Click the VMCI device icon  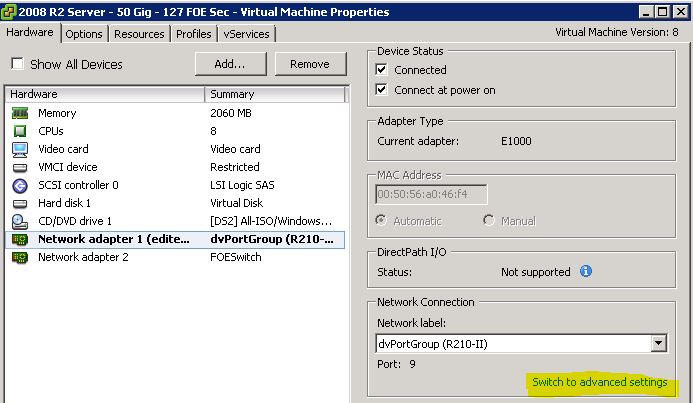(x=20, y=167)
